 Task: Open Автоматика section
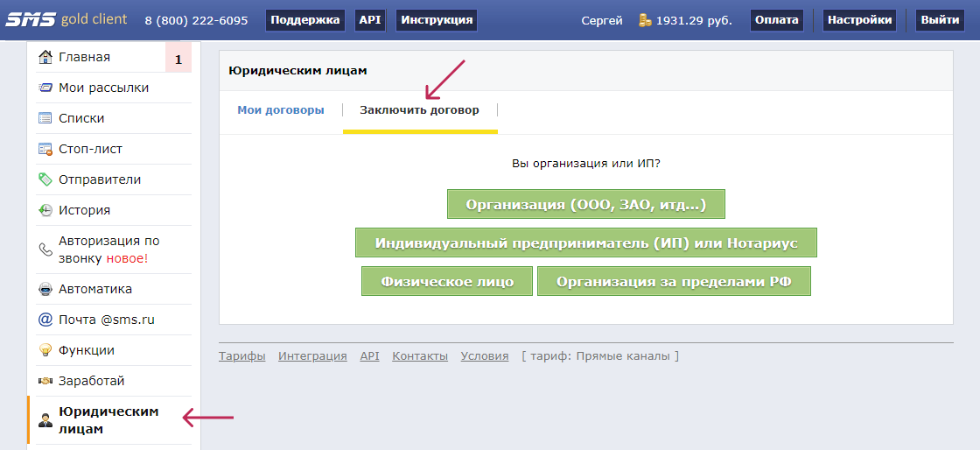(95, 290)
